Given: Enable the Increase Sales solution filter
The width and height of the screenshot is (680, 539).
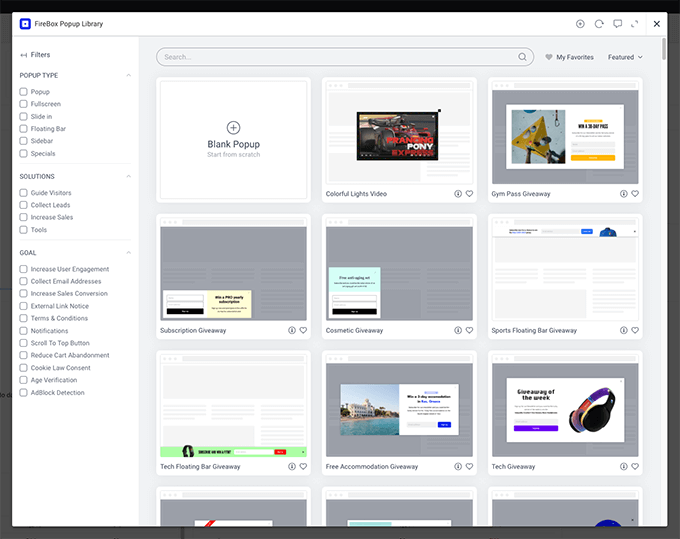Looking at the screenshot, I should click(23, 217).
